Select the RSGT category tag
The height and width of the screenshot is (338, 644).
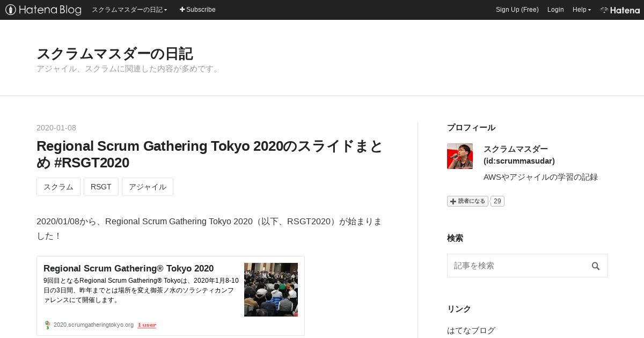coord(101,187)
